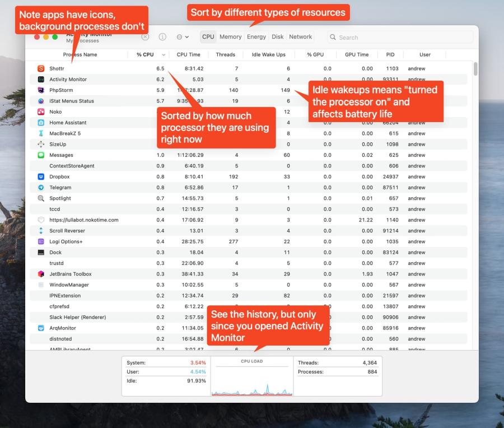This screenshot has width=504, height=428.
Task: Click Logi Options+ thread count 277
Action: (x=234, y=241)
